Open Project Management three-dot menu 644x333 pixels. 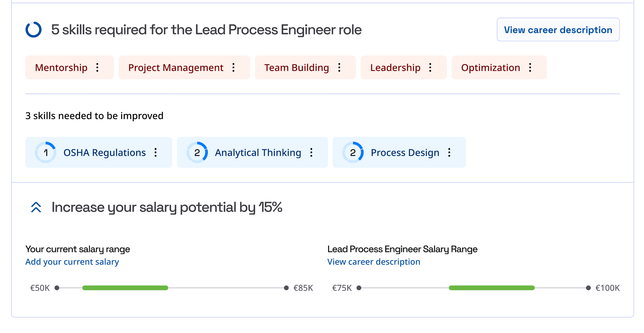(x=233, y=68)
